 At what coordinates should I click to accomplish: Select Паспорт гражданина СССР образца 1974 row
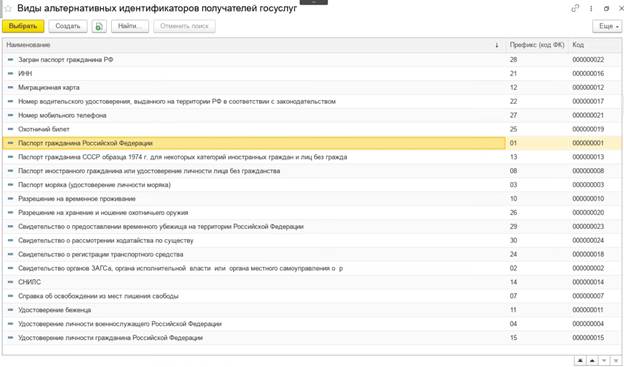click(x=312, y=157)
